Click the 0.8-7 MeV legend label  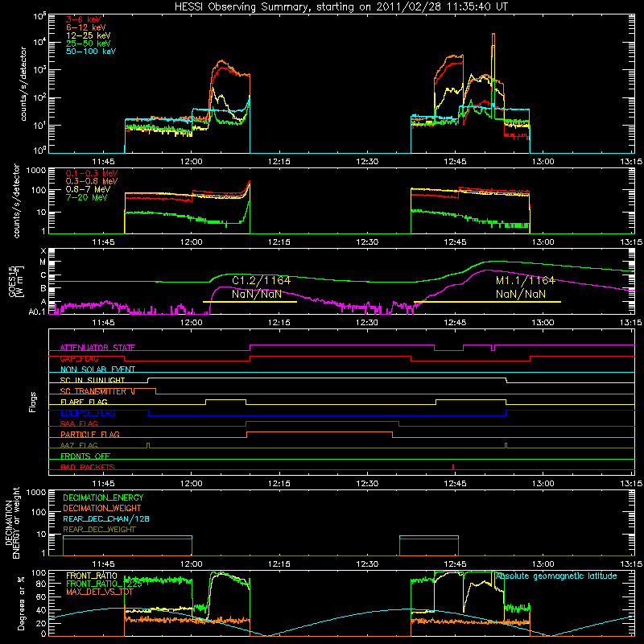click(88, 189)
